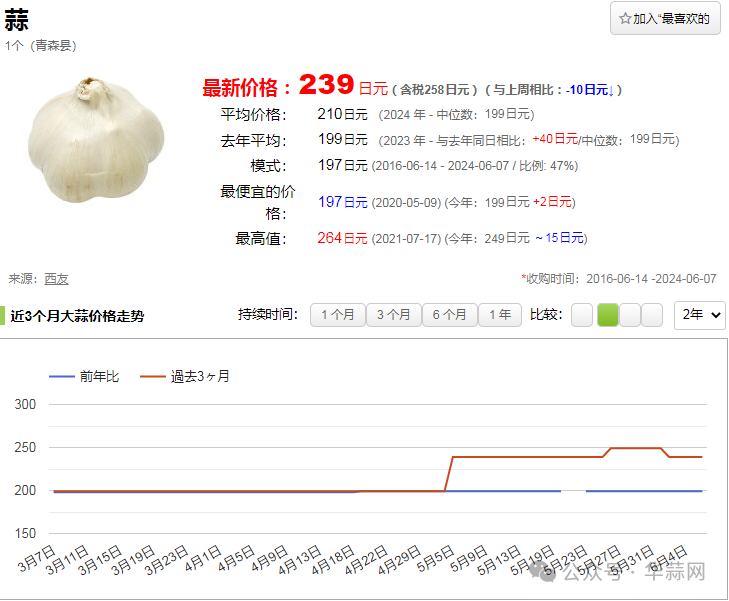Toggle the first comparison square button

point(582,315)
